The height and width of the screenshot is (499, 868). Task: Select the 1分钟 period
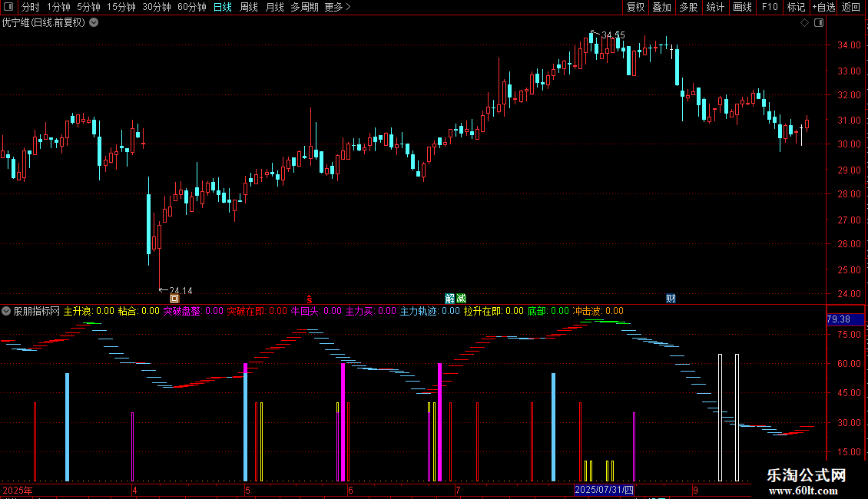(58, 7)
